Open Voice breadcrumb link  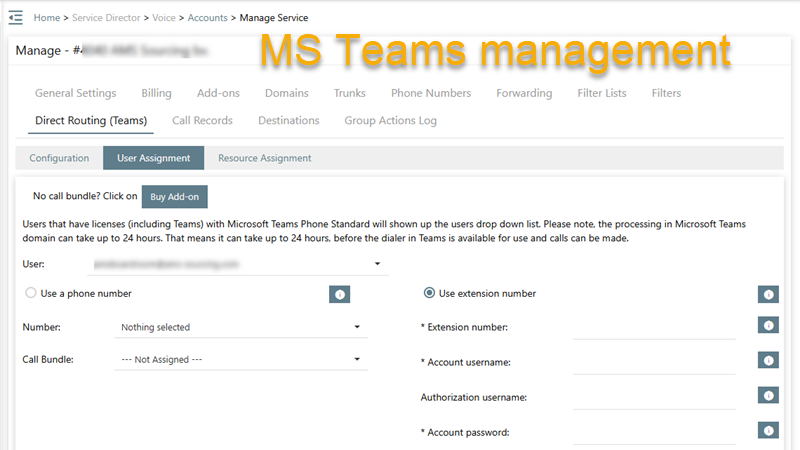coord(164,18)
